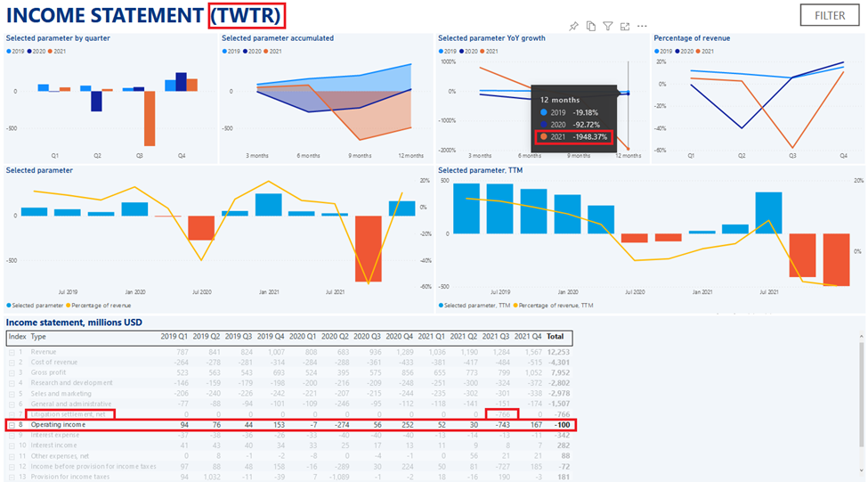
Task: Sort by the Total column header
Action: click(x=555, y=338)
